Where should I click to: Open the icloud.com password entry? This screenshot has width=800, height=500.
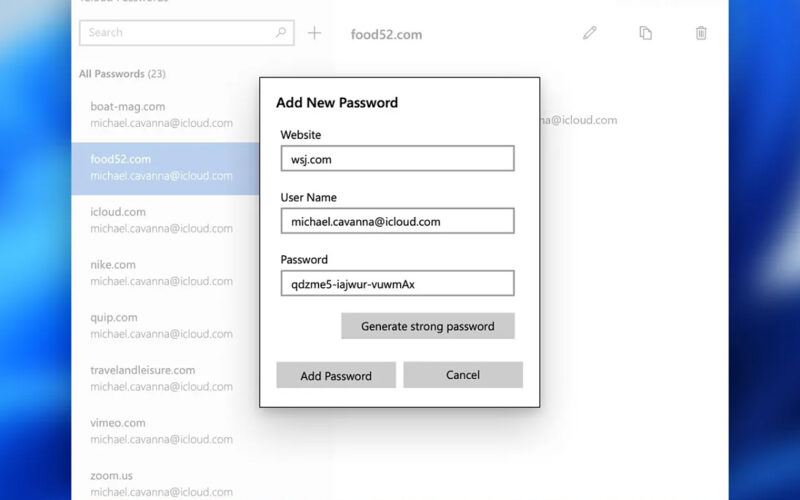click(x=165, y=220)
